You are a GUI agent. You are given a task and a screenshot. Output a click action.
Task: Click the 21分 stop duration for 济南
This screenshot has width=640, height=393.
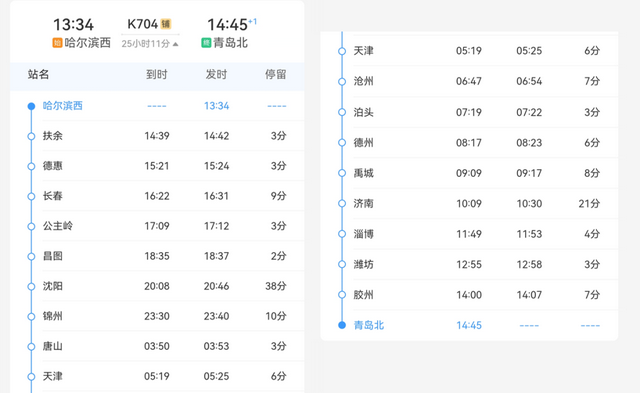coord(589,203)
